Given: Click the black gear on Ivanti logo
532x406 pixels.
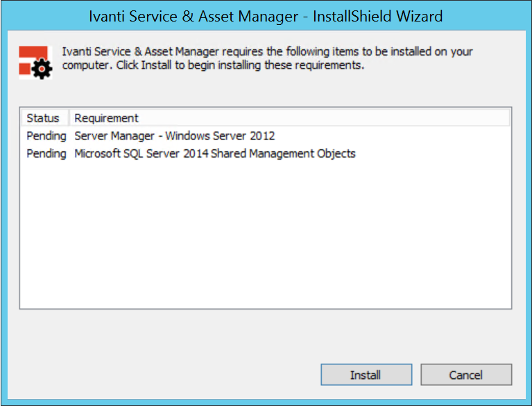Looking at the screenshot, I should point(42,69).
